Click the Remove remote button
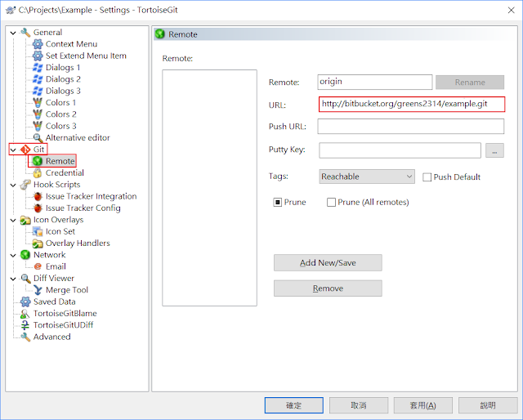The image size is (523, 420). tap(328, 288)
